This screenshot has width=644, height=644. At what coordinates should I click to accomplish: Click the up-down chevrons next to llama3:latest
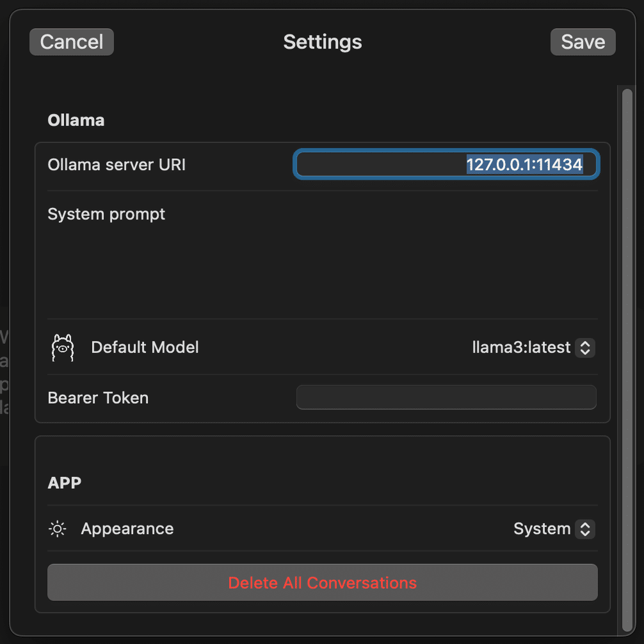tap(584, 348)
